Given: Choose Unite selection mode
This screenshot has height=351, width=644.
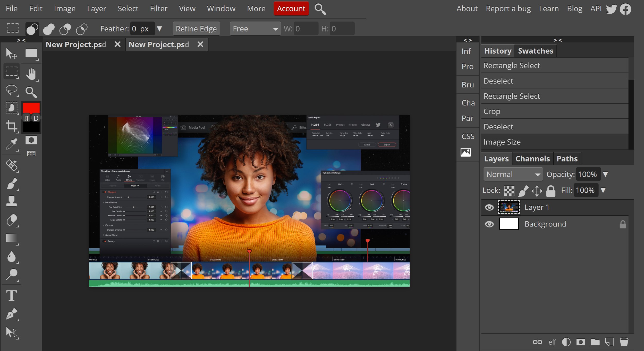Looking at the screenshot, I should pyautogui.click(x=49, y=29).
